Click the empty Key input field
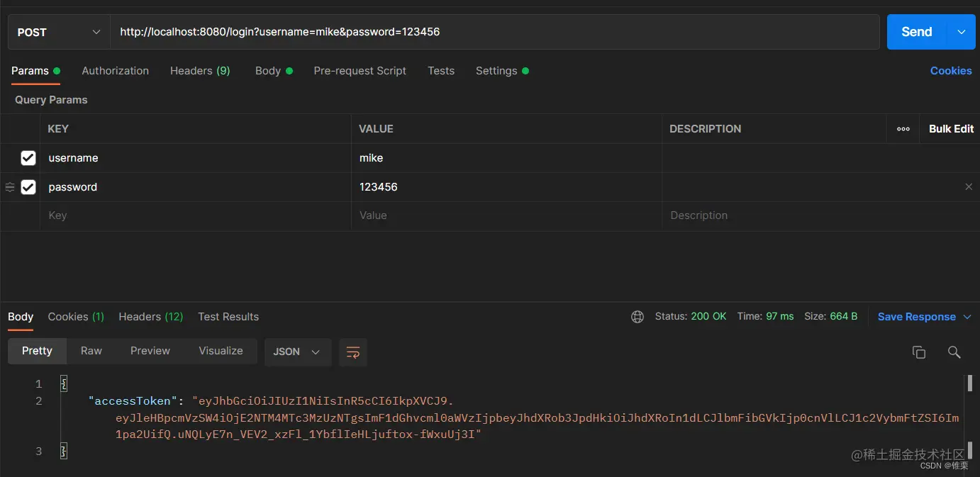Image resolution: width=980 pixels, height=477 pixels. [x=196, y=215]
